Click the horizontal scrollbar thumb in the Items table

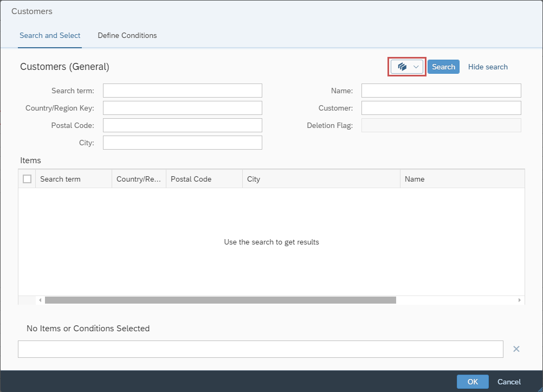point(220,300)
